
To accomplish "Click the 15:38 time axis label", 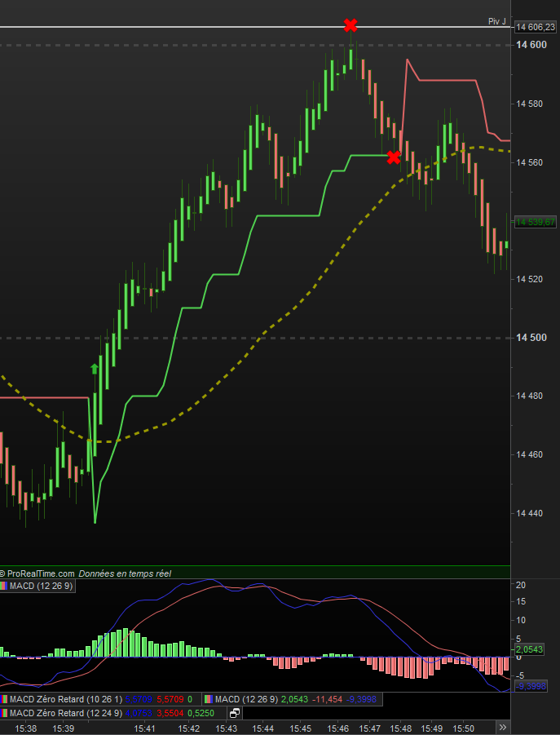I will click(26, 729).
